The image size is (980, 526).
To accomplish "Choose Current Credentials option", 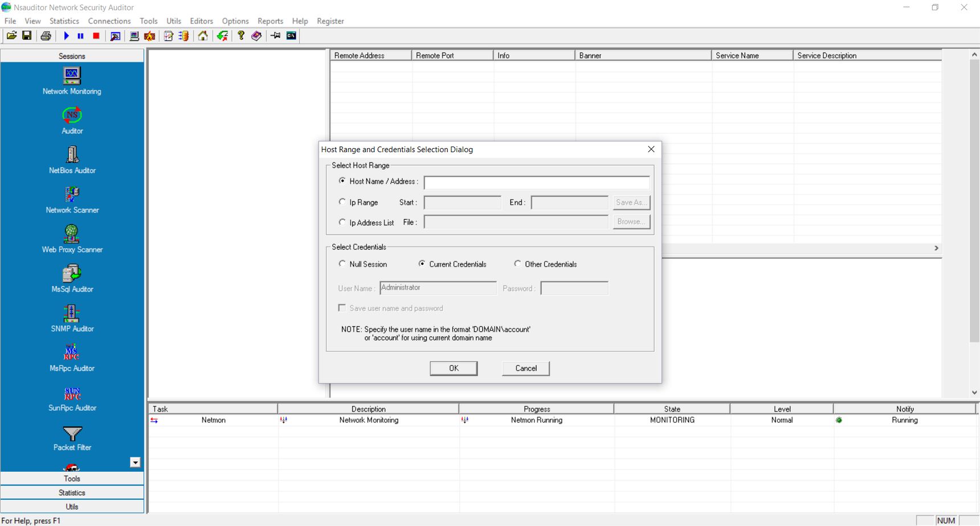I will click(422, 264).
